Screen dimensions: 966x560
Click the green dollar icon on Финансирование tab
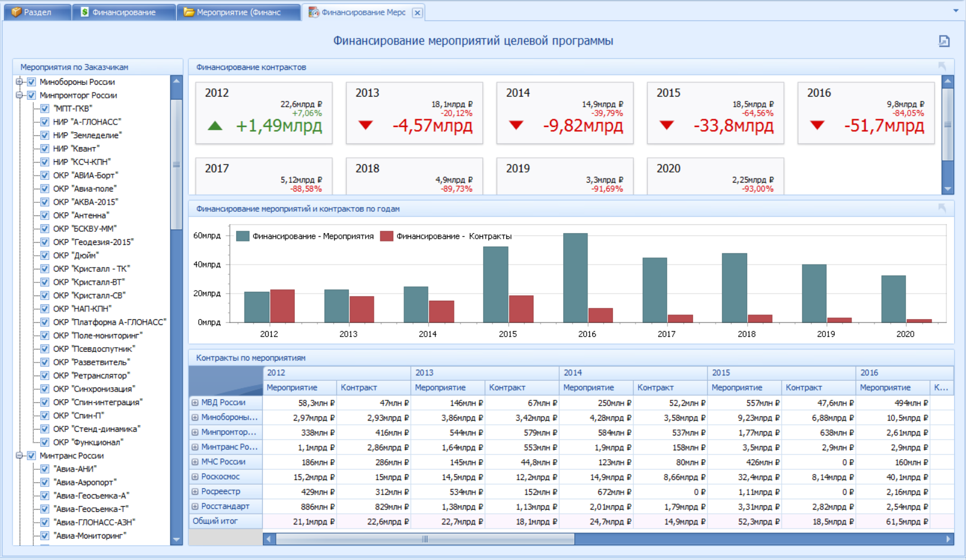(x=85, y=12)
